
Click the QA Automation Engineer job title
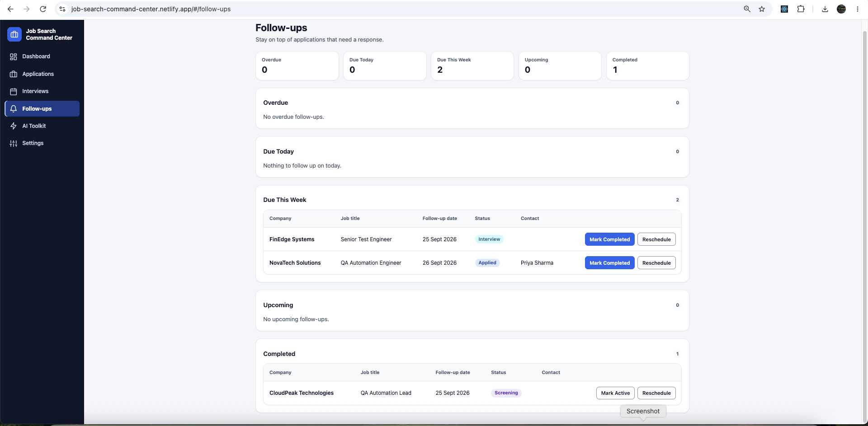371,263
